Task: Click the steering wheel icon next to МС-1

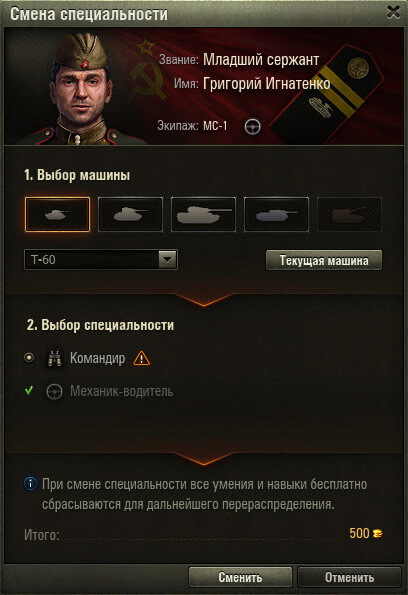Action: (x=252, y=127)
